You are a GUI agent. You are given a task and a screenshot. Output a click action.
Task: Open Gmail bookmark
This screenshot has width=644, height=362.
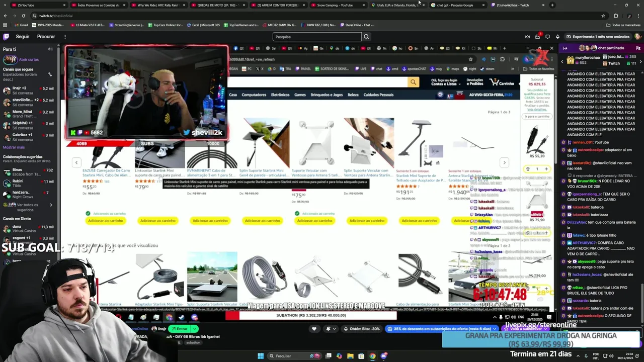(x=21, y=25)
